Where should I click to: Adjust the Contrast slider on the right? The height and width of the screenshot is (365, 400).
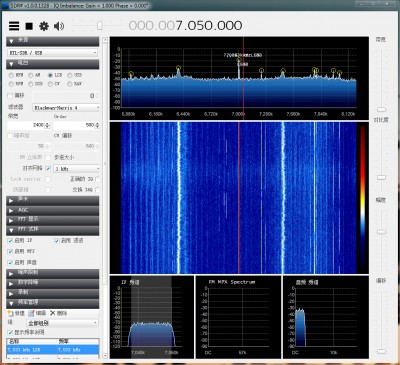click(x=381, y=177)
